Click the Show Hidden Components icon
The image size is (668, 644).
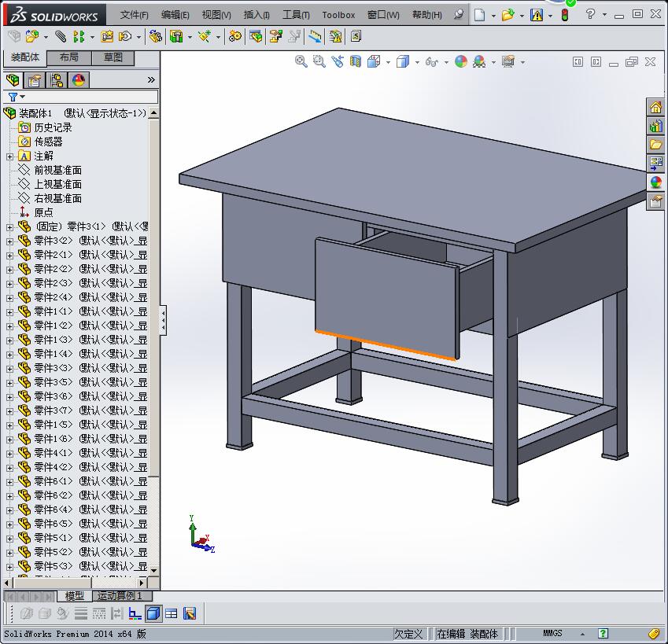point(156,37)
